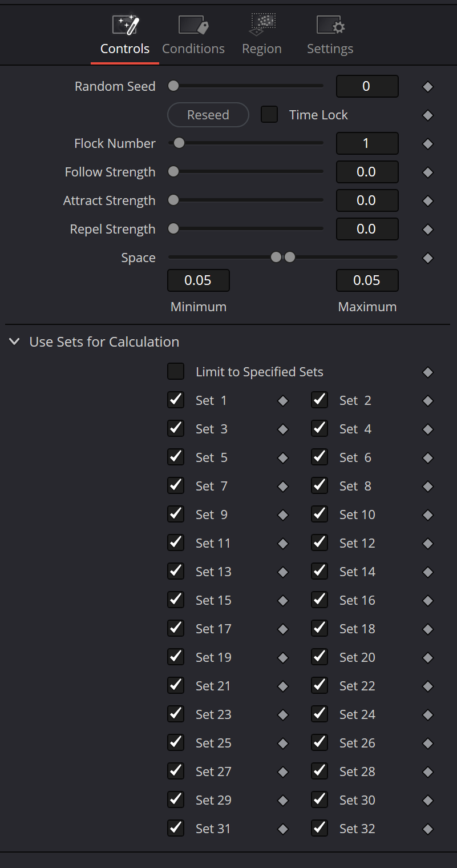
Task: Toggle Limit to Specified Sets checkbox
Action: (176, 372)
